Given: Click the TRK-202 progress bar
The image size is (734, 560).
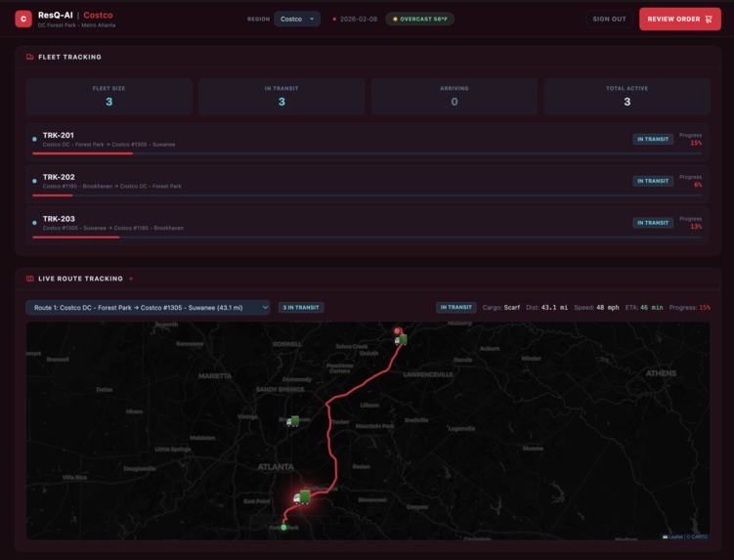Looking at the screenshot, I should (x=367, y=195).
